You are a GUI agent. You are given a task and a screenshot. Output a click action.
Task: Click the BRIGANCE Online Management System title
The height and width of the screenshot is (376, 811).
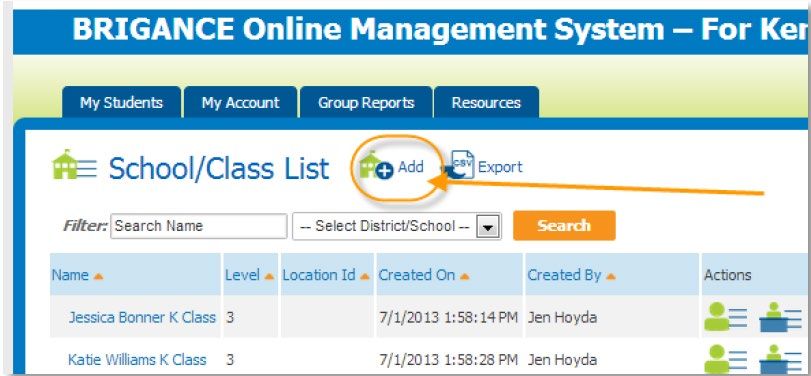tap(440, 30)
